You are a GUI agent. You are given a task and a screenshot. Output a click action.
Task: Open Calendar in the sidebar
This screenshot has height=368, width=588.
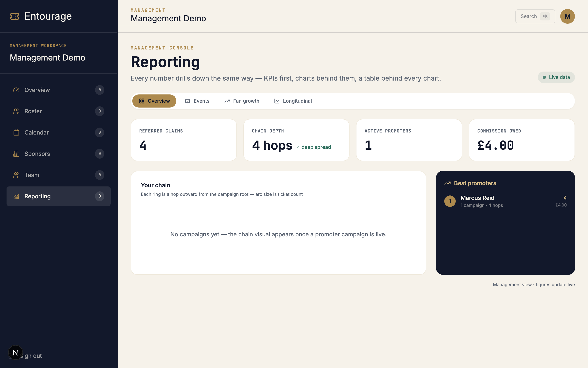(59, 132)
